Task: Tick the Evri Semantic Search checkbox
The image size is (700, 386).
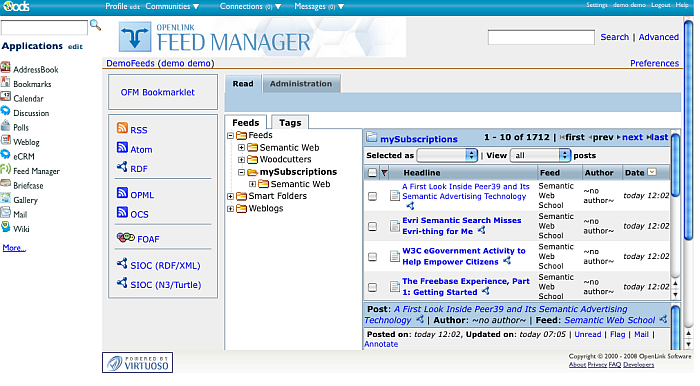Action: tap(372, 226)
